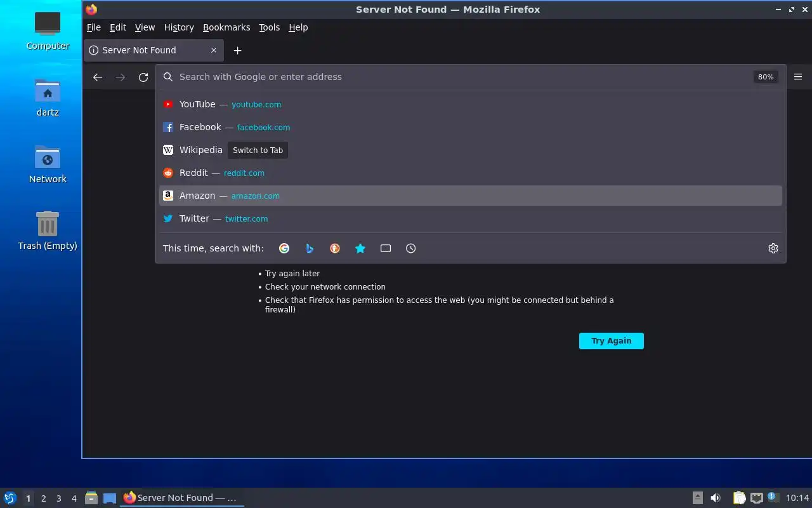Screen dimensions: 812x508
Task: Click the 10:14 clock
Action: [797, 498]
